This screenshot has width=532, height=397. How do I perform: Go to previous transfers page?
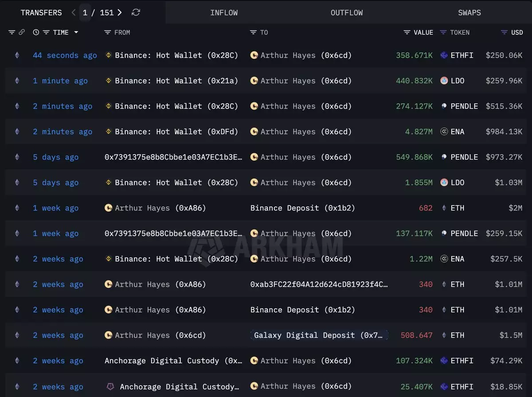pos(74,12)
